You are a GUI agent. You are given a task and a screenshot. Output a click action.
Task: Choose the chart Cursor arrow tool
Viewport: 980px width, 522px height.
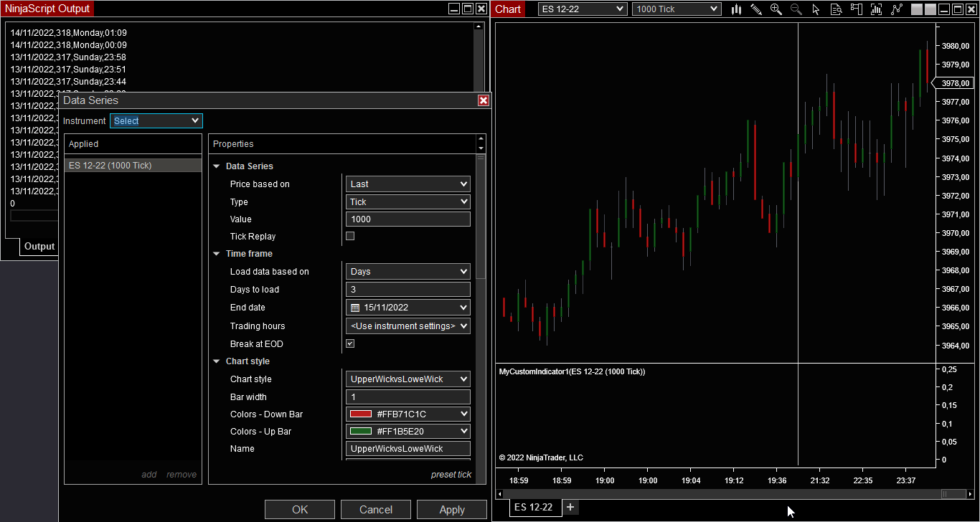pyautogui.click(x=816, y=9)
